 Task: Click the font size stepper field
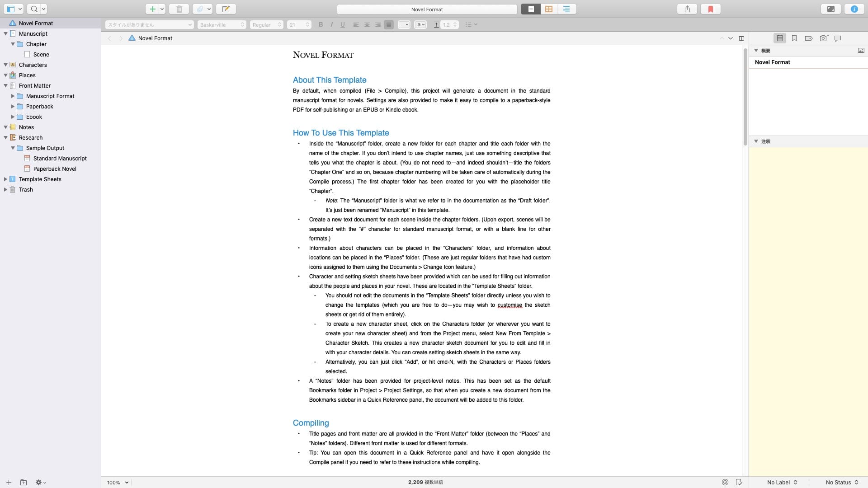pyautogui.click(x=299, y=24)
